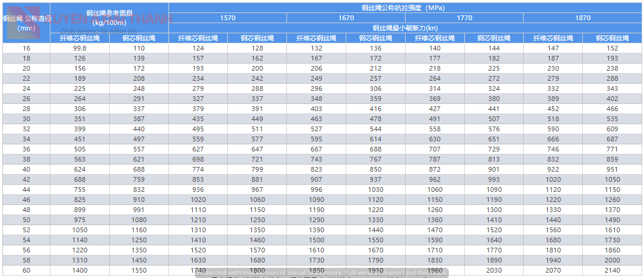Screen dimensions: 644x278
Task: Select the value 1940 in row 58
Action: click(553, 260)
